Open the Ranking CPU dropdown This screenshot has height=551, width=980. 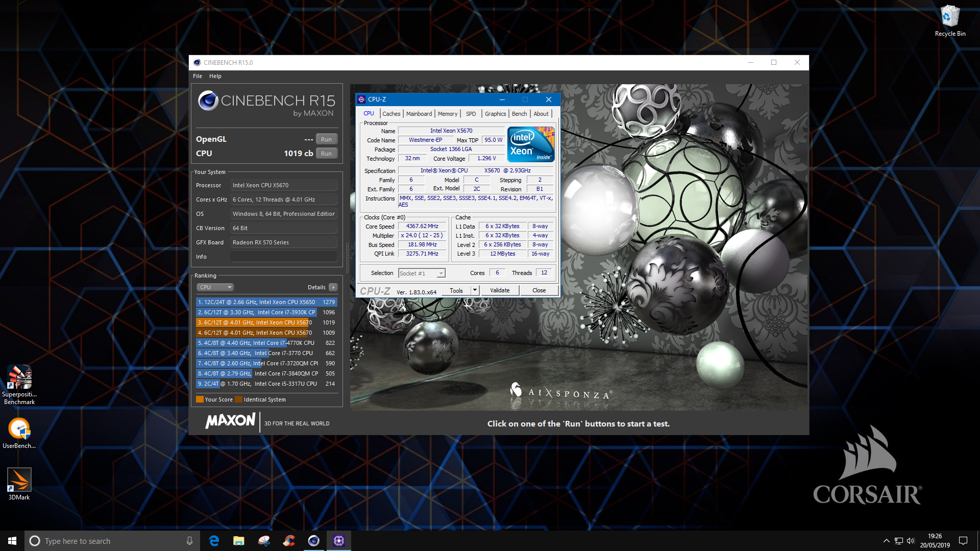[x=215, y=287]
